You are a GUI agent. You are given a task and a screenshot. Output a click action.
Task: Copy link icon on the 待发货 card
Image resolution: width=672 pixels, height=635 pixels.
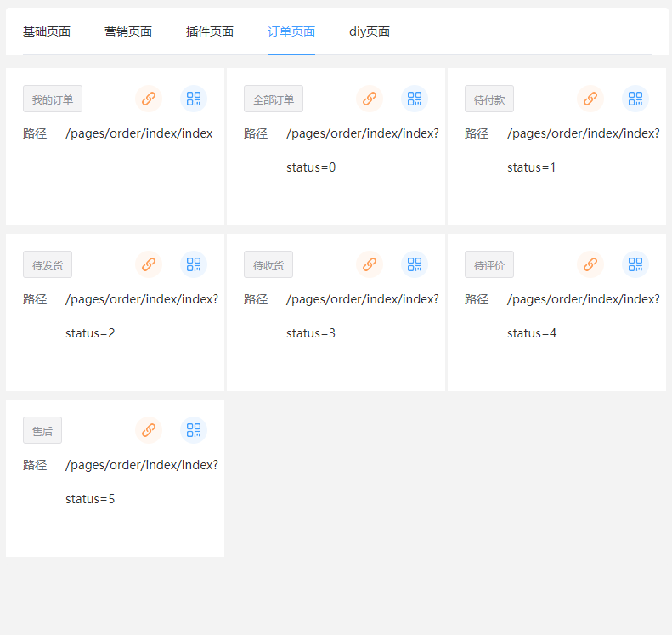point(149,264)
